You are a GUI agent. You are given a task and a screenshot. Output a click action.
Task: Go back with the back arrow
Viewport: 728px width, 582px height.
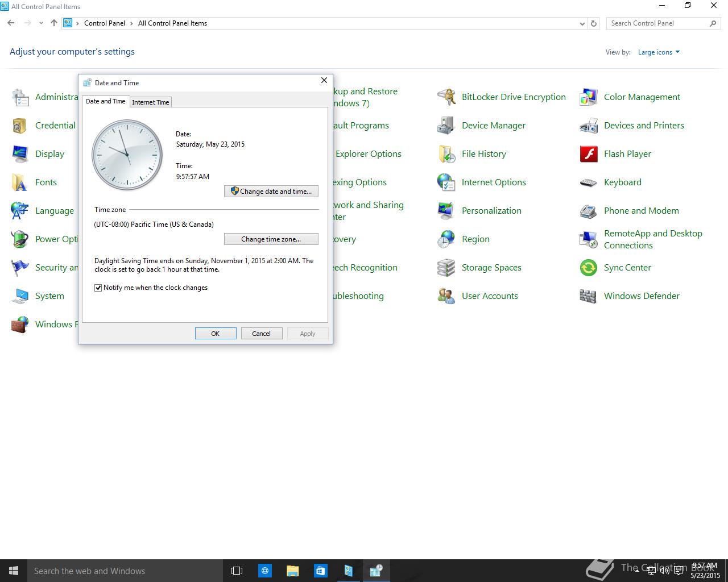point(11,23)
